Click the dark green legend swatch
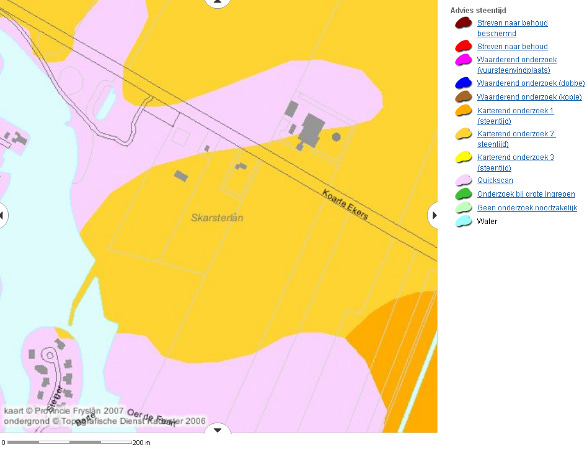The image size is (587, 450). pos(463,194)
